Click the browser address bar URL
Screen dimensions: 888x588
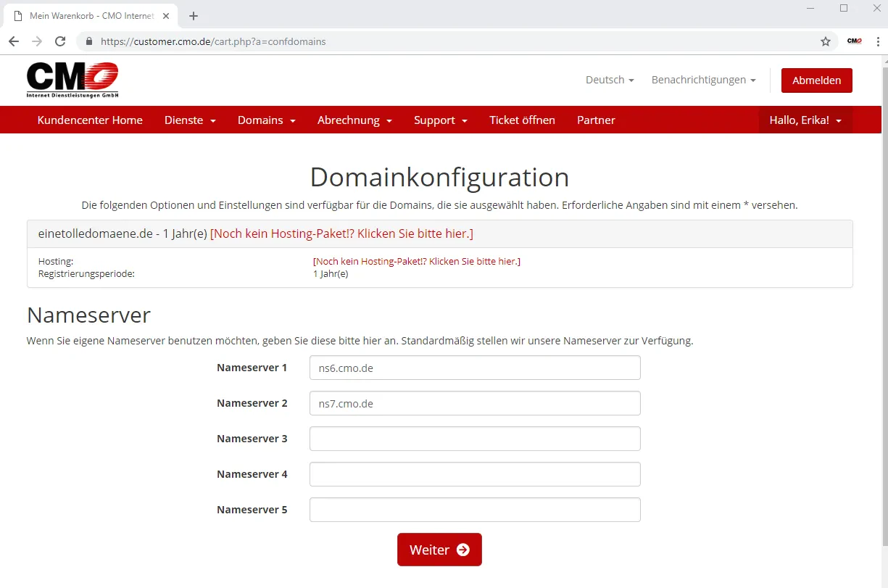click(x=213, y=41)
